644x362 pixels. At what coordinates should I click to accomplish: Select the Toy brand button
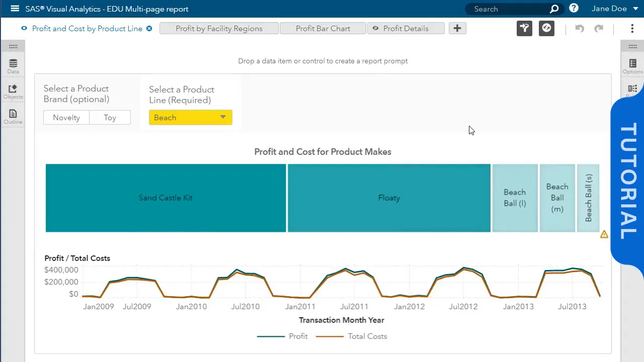[110, 118]
